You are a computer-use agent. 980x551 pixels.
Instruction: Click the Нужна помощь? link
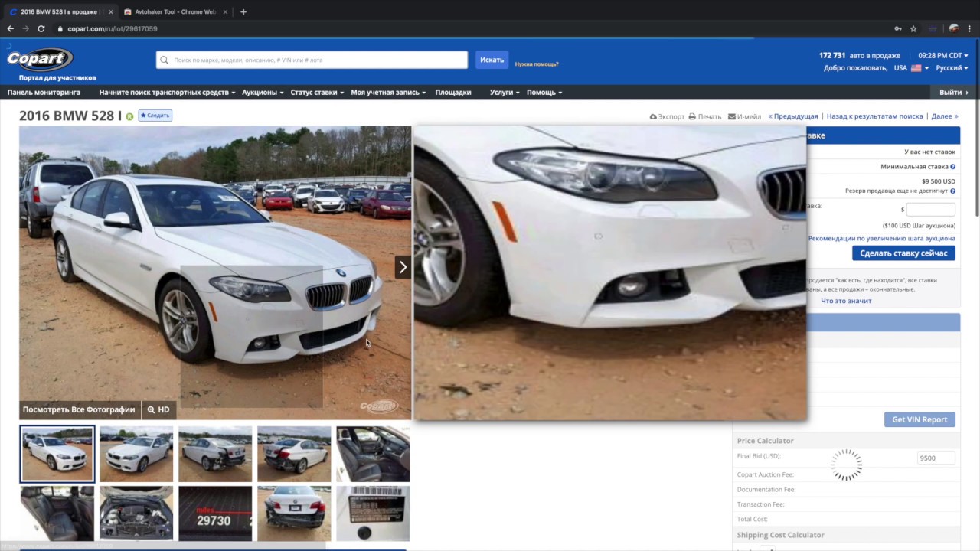pos(537,64)
